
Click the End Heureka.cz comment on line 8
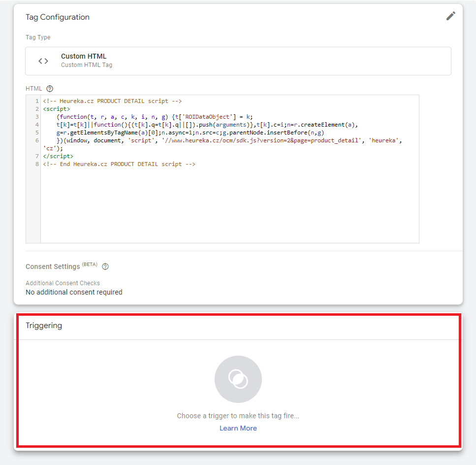(119, 165)
